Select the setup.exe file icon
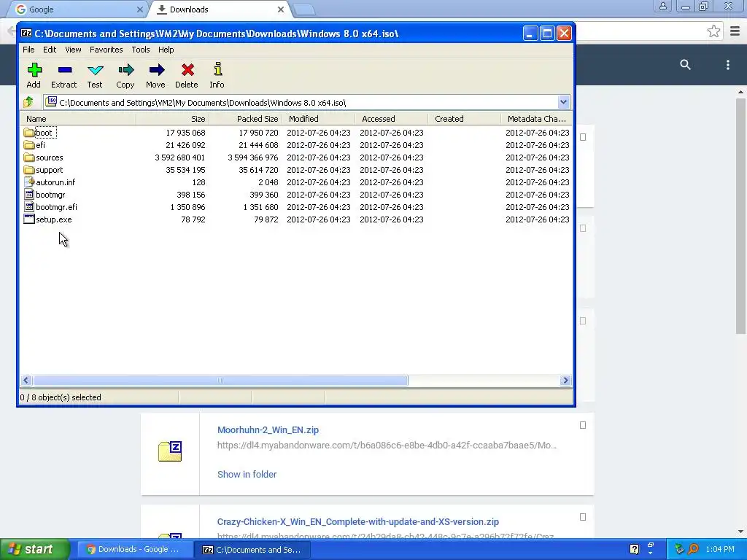The image size is (747, 560). 29,219
